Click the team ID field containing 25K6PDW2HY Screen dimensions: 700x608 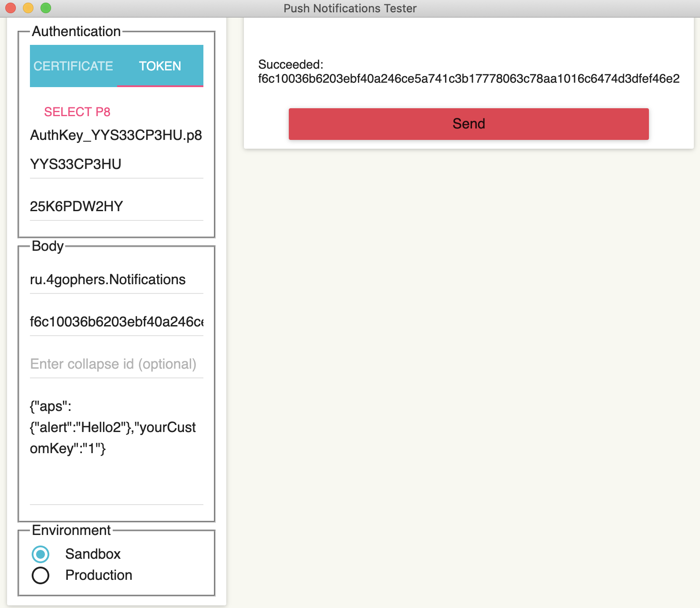[116, 207]
